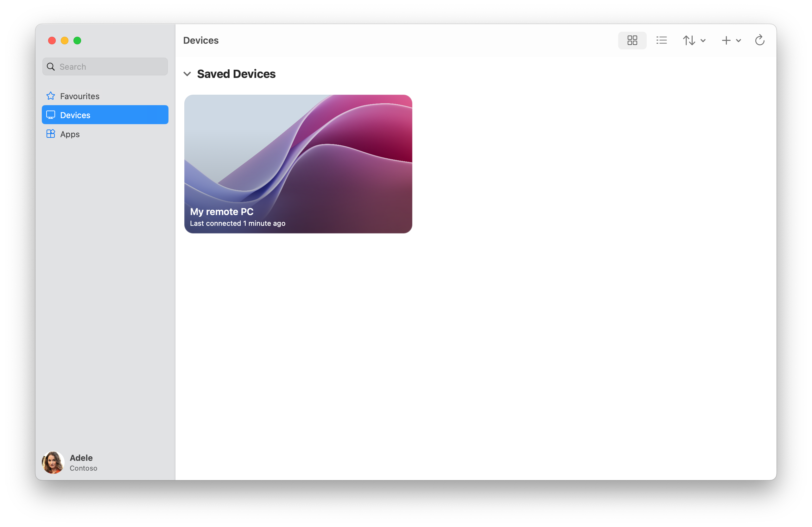
Task: Click the magnifying glass search icon
Action: point(51,67)
